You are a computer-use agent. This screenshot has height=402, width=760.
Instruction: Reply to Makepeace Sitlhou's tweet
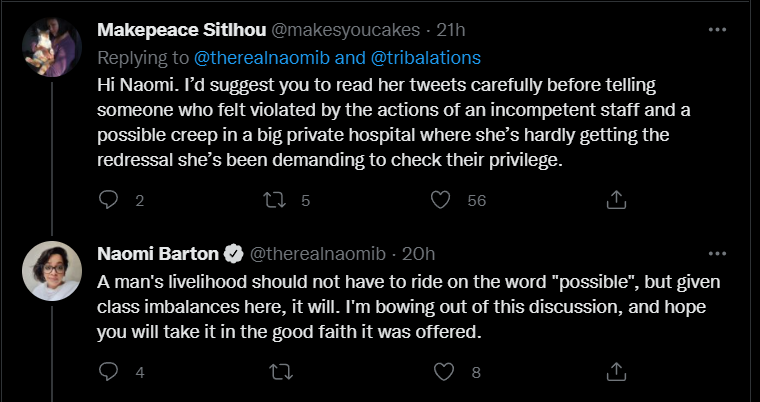coord(110,200)
